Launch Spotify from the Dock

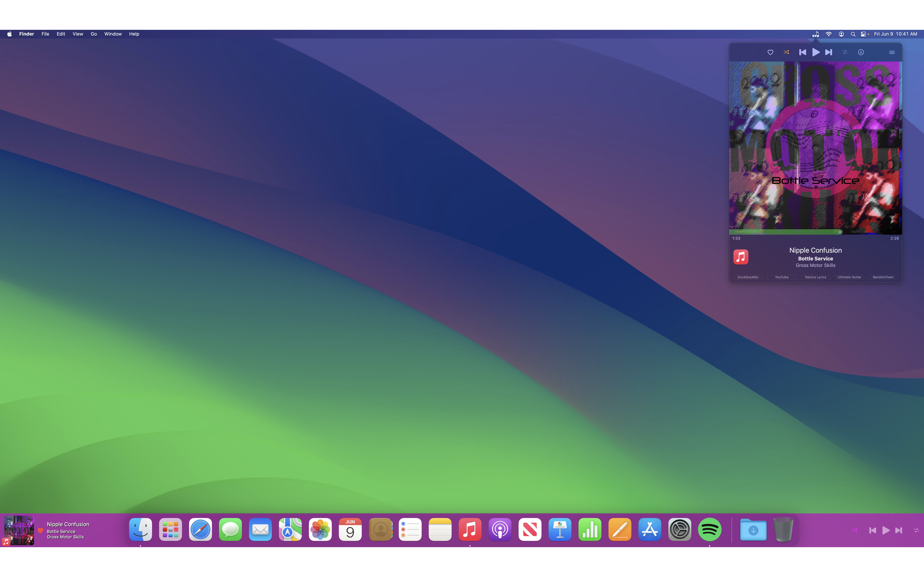(x=709, y=530)
